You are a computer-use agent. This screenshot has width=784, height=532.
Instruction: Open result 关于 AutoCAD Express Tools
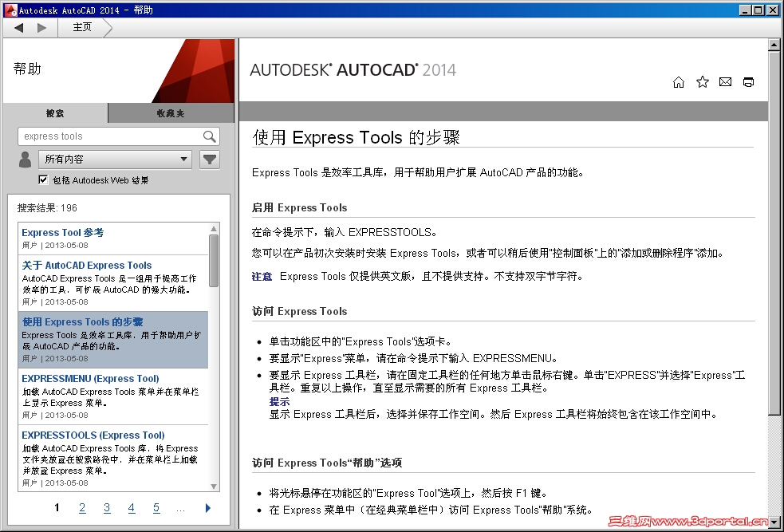click(86, 266)
